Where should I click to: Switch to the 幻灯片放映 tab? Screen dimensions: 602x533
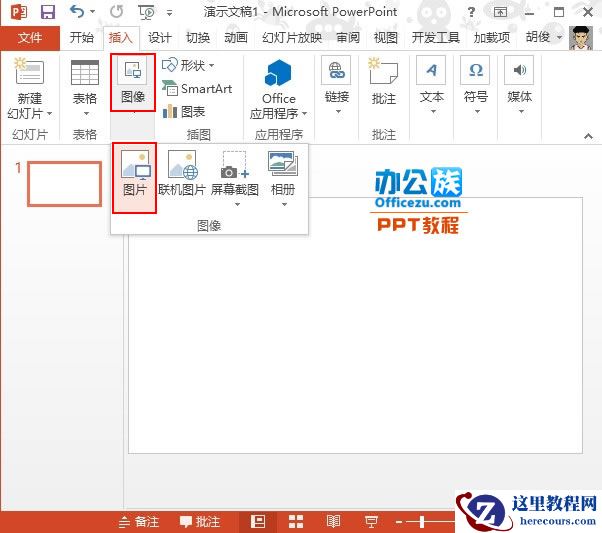292,38
